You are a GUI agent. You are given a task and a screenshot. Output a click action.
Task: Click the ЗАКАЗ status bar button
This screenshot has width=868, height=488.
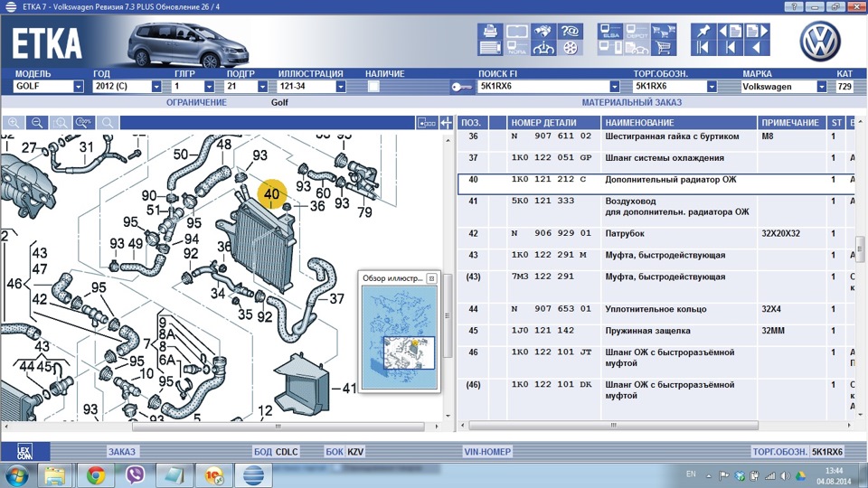coord(122,452)
